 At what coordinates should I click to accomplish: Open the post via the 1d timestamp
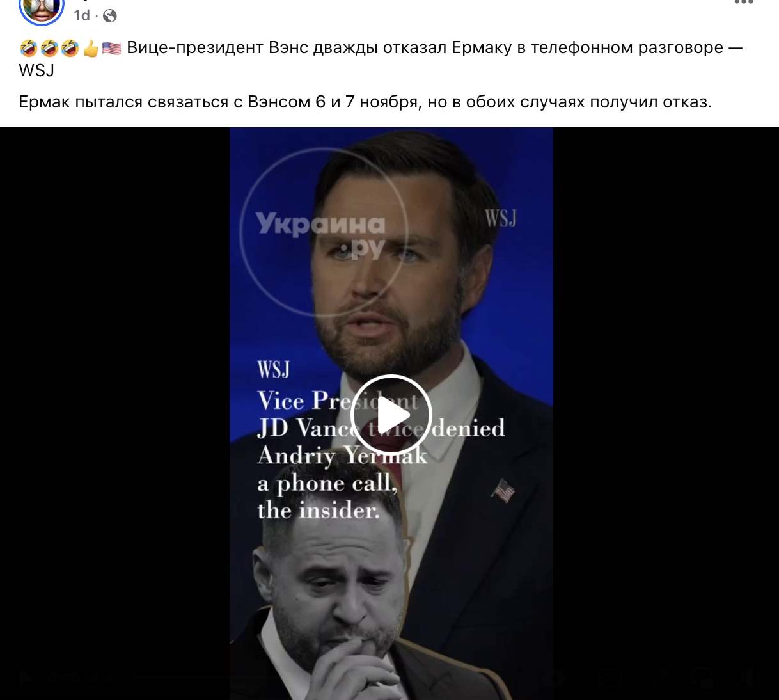pos(82,15)
